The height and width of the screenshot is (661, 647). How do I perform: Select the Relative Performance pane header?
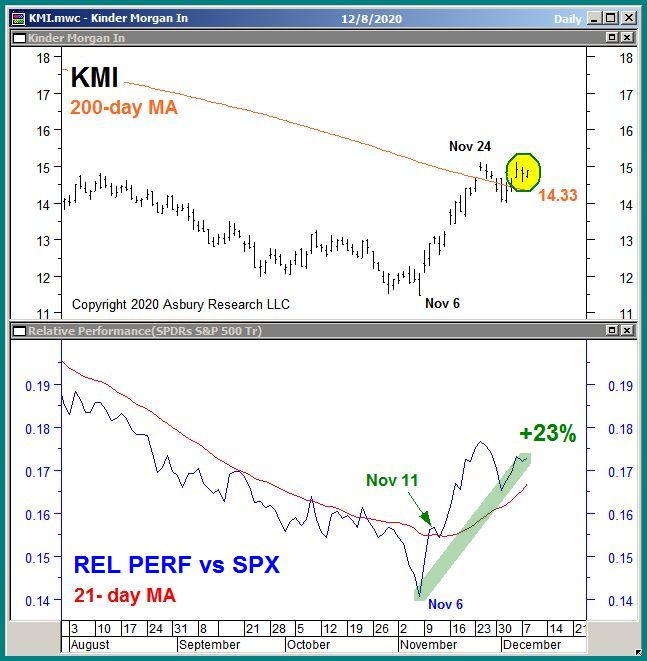300,331
